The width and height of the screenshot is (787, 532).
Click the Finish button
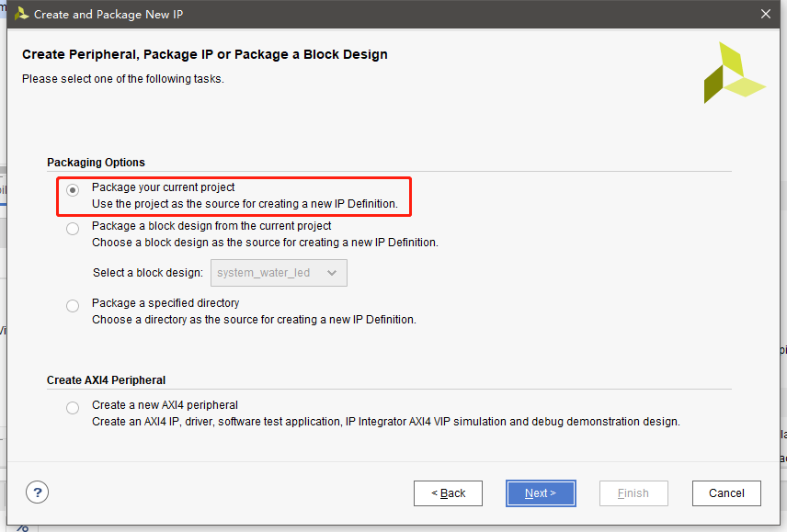click(x=633, y=493)
